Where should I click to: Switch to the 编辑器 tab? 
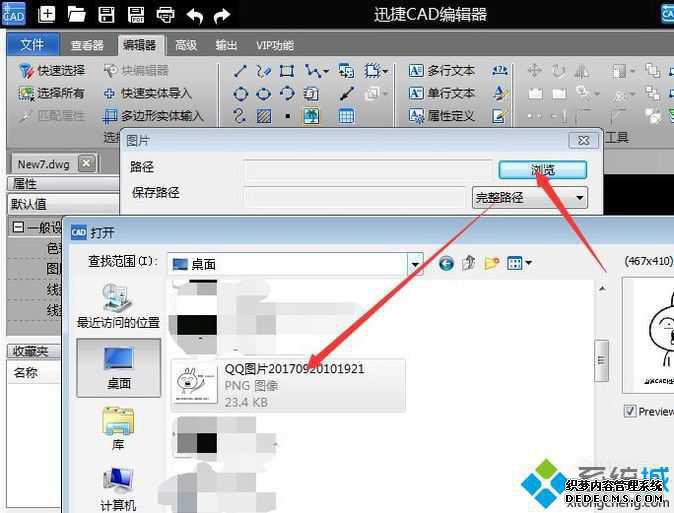140,45
